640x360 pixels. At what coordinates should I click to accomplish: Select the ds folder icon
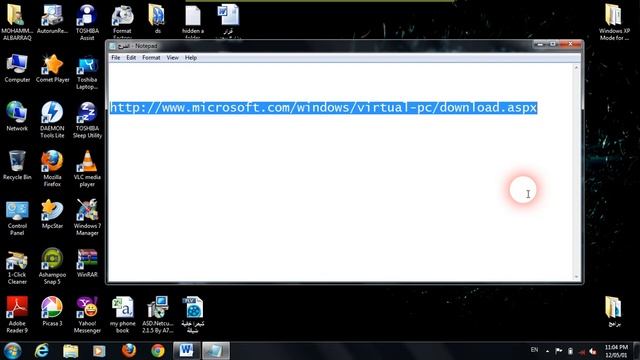(158, 19)
